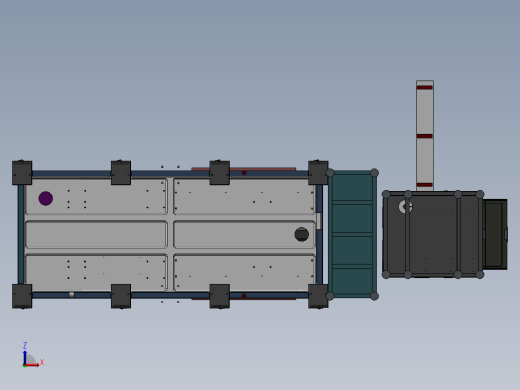Select the small grey fitting on the lower rail
Viewport: 520px width, 390px height.
(71, 295)
